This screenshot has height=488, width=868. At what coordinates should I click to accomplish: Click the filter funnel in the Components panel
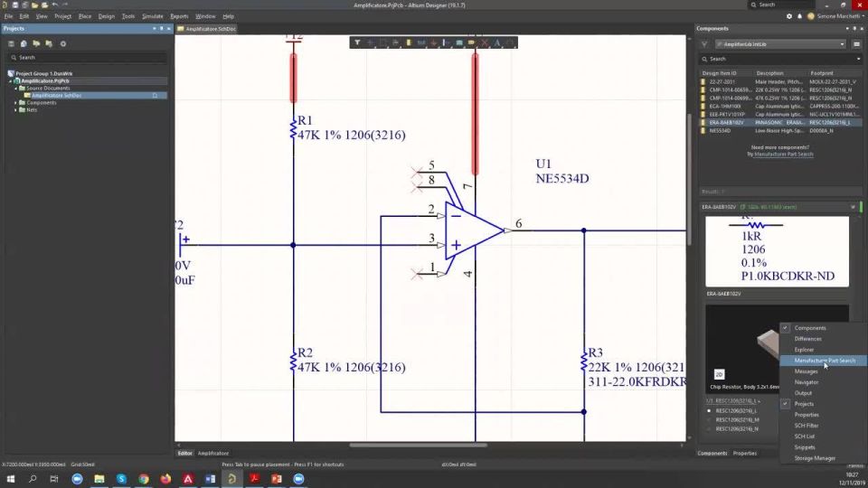click(704, 44)
